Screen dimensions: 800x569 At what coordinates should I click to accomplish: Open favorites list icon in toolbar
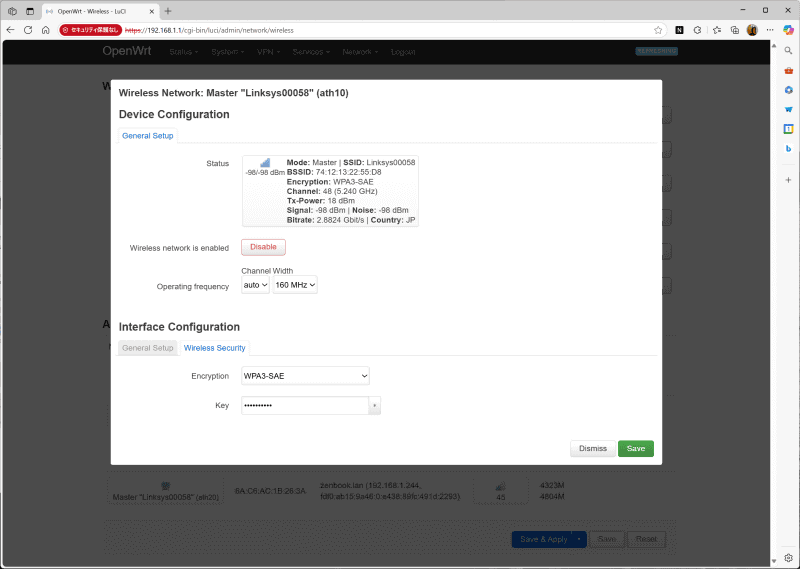tap(717, 30)
